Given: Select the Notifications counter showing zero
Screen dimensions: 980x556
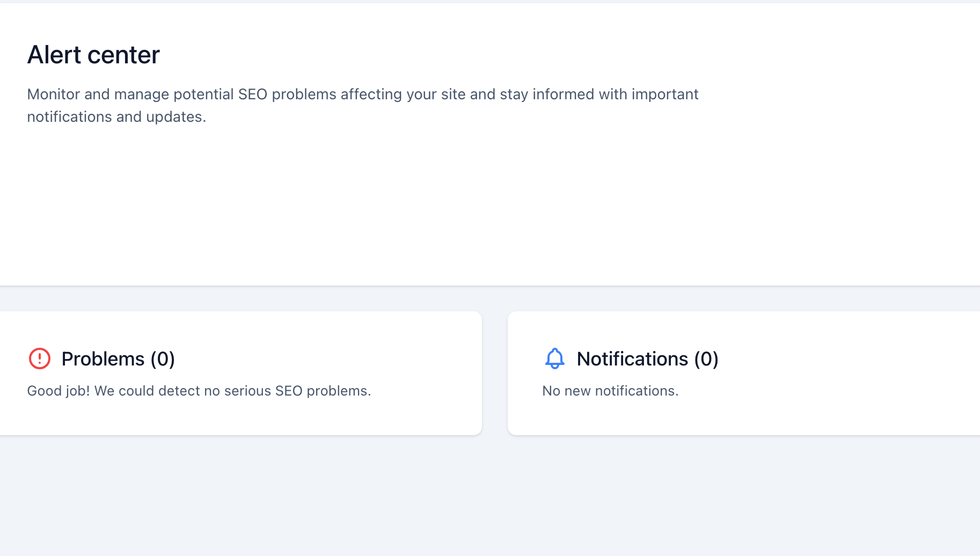Looking at the screenshot, I should pyautogui.click(x=709, y=359).
